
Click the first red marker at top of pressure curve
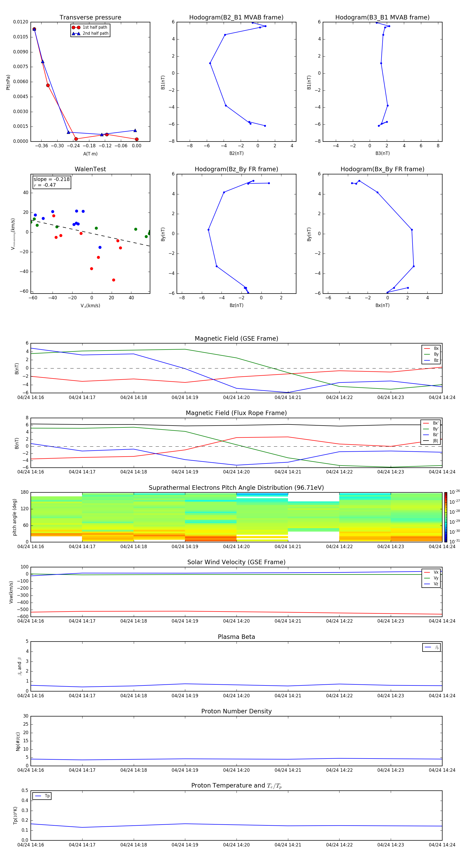tap(34, 29)
